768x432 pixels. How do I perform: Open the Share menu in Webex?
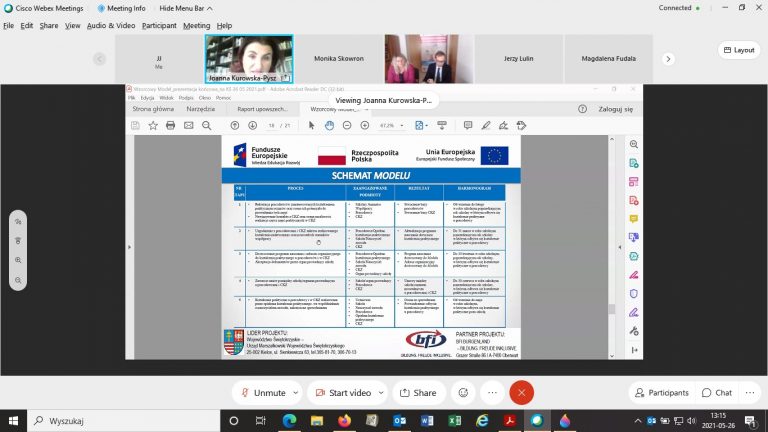[x=48, y=25]
